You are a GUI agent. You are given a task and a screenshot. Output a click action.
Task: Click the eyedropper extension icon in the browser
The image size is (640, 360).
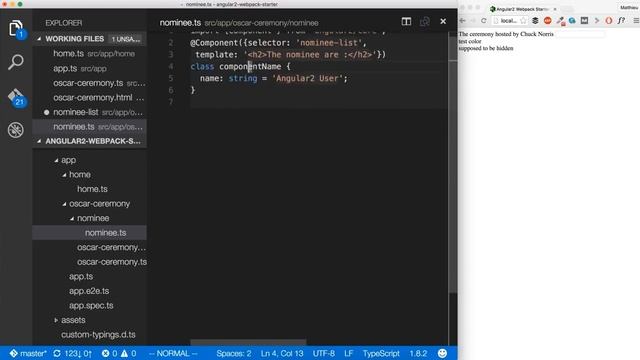[x=560, y=21]
